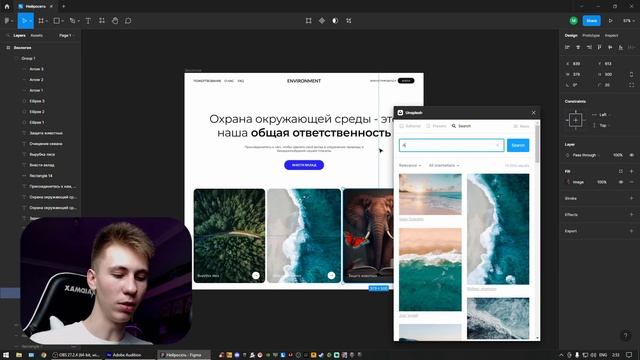Click the Search button in Unsplash
The image size is (640, 360).
point(518,145)
